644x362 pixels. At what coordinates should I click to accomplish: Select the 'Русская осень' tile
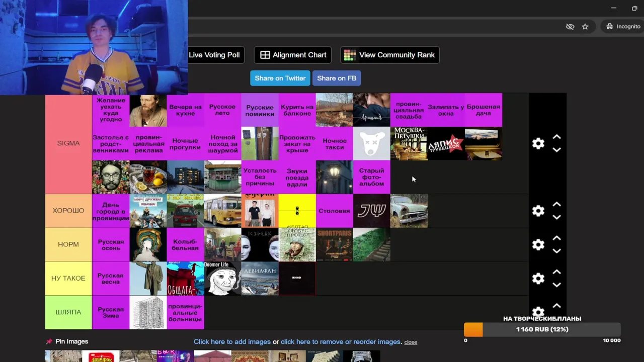(111, 244)
